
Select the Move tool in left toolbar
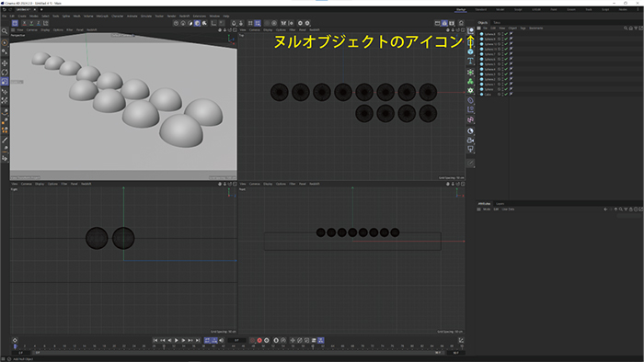(5, 63)
